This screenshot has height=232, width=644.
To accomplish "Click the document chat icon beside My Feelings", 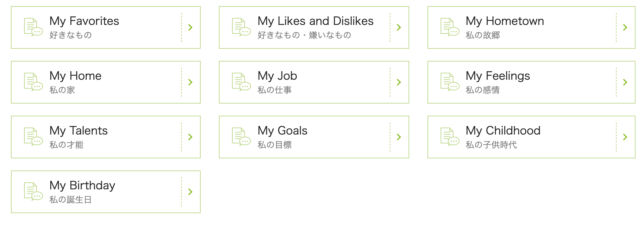I will [x=450, y=82].
